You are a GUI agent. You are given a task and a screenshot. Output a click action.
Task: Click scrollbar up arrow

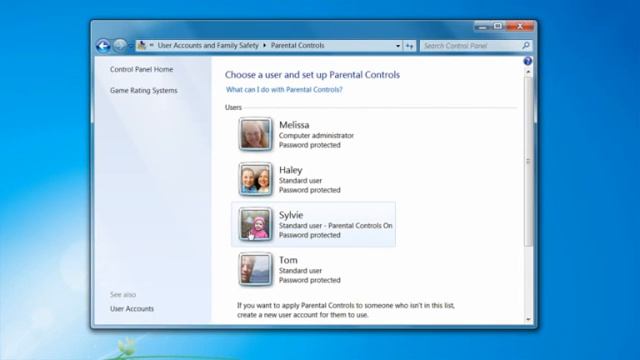tap(528, 72)
